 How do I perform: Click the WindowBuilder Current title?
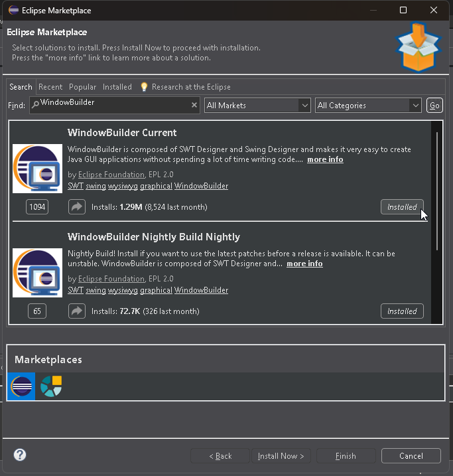(122, 133)
